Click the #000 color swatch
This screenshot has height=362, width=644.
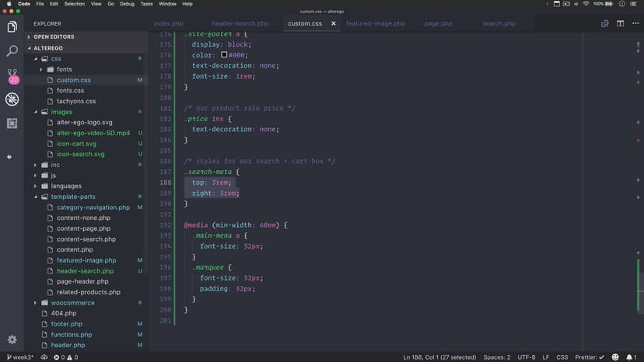(x=224, y=55)
